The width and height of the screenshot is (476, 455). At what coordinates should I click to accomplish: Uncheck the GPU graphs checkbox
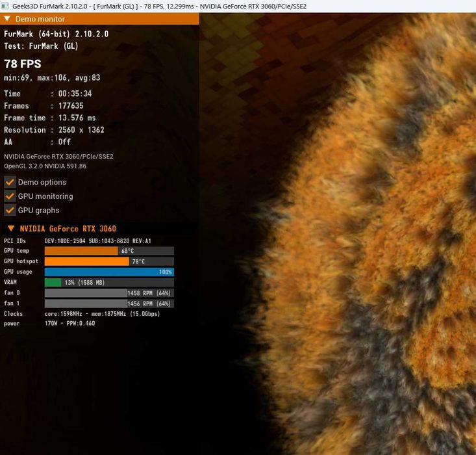(x=10, y=210)
